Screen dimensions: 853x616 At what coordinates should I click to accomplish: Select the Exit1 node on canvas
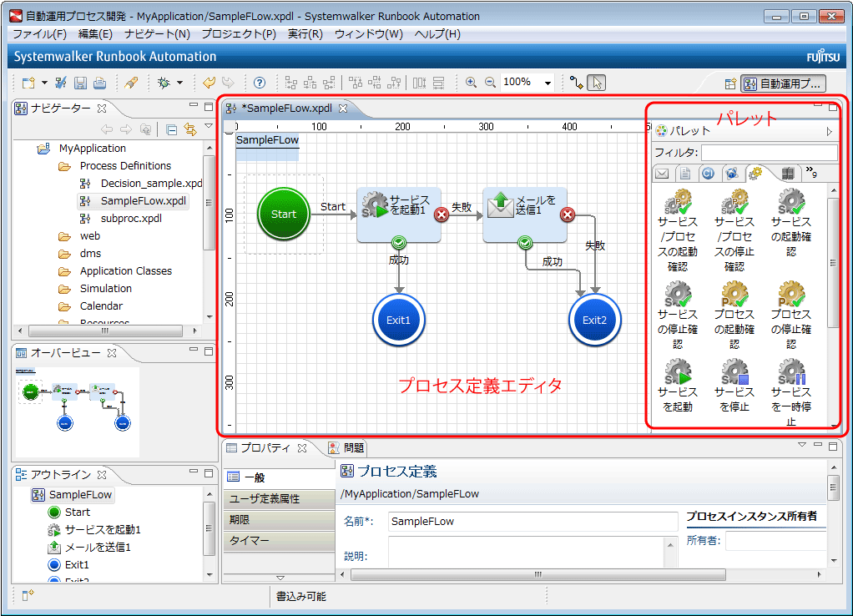[399, 320]
